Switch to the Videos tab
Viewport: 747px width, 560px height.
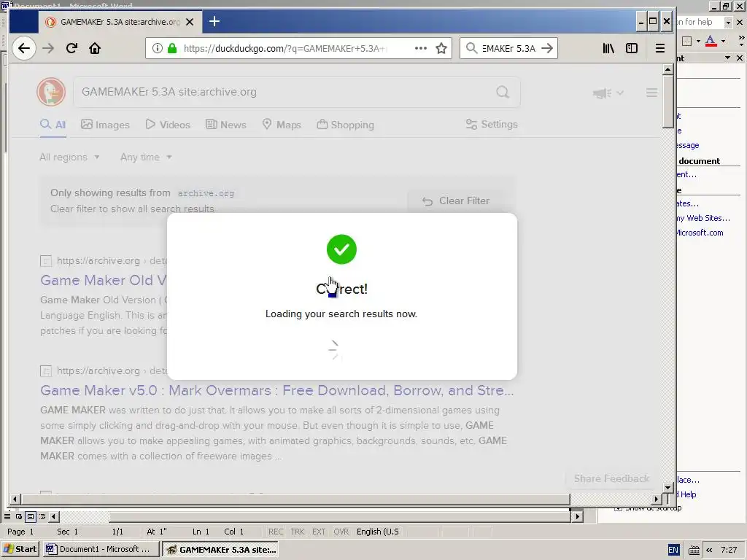click(x=168, y=125)
